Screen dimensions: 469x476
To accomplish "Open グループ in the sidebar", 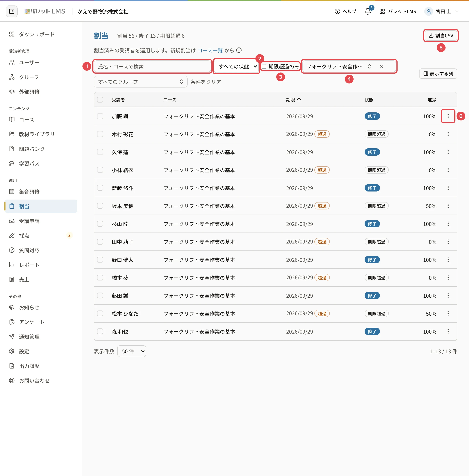I will [x=41, y=77].
